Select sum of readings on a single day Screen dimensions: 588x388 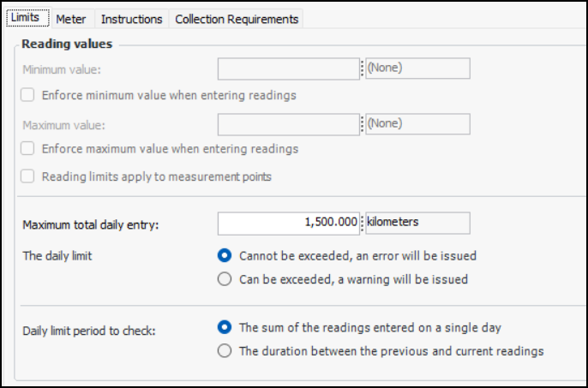tap(225, 327)
